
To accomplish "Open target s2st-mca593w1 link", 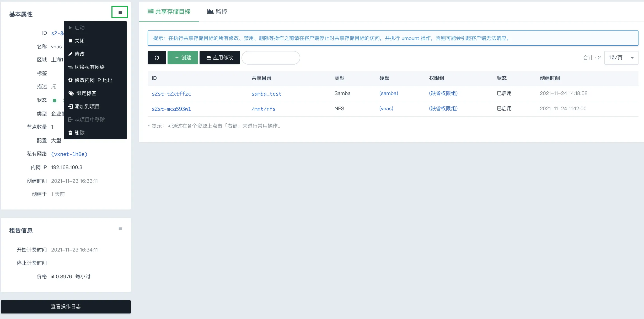I will pyautogui.click(x=171, y=109).
